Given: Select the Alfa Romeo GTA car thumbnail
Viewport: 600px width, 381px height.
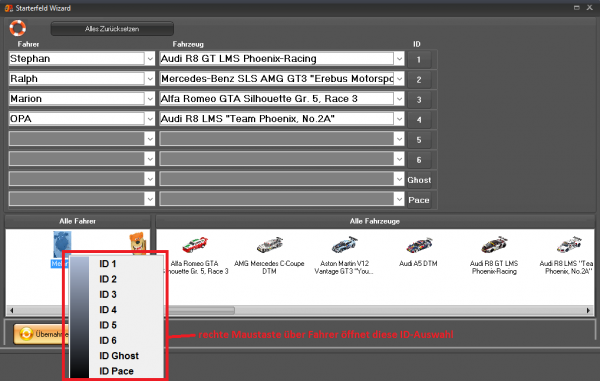Looking at the screenshot, I should click(x=194, y=245).
